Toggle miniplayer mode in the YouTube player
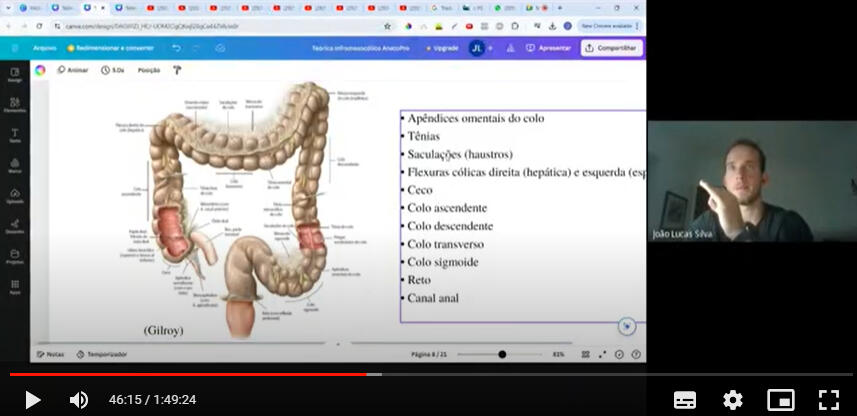 point(781,400)
